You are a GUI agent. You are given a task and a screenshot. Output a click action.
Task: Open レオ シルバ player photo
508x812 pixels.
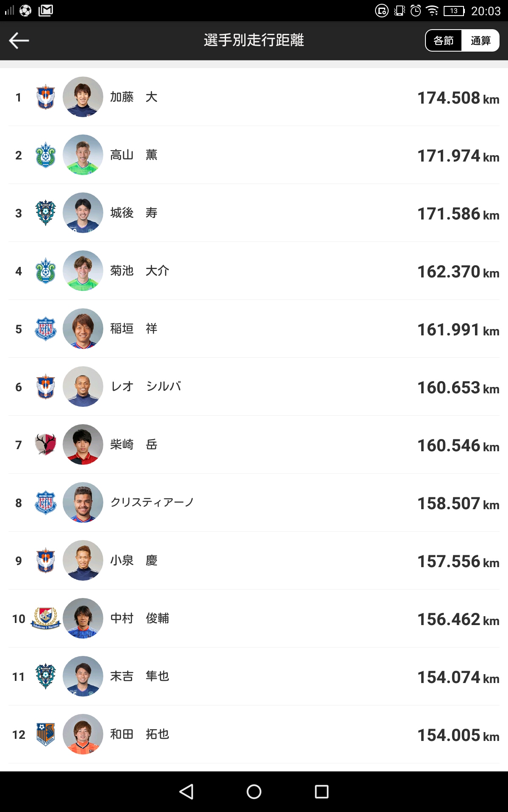tap(83, 387)
